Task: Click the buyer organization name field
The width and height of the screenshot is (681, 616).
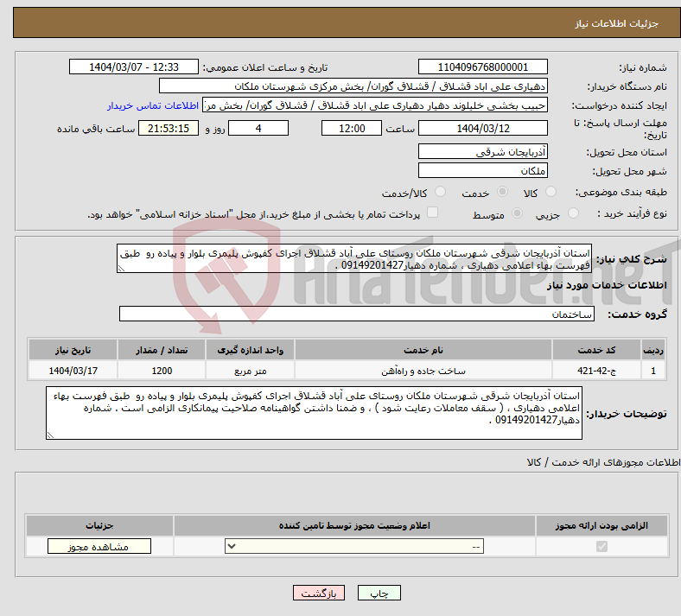Action: (x=353, y=86)
